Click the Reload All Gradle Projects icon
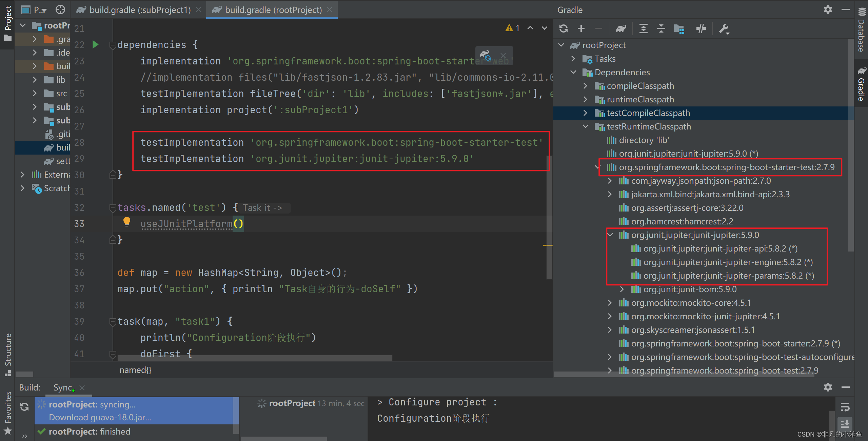 pyautogui.click(x=564, y=28)
